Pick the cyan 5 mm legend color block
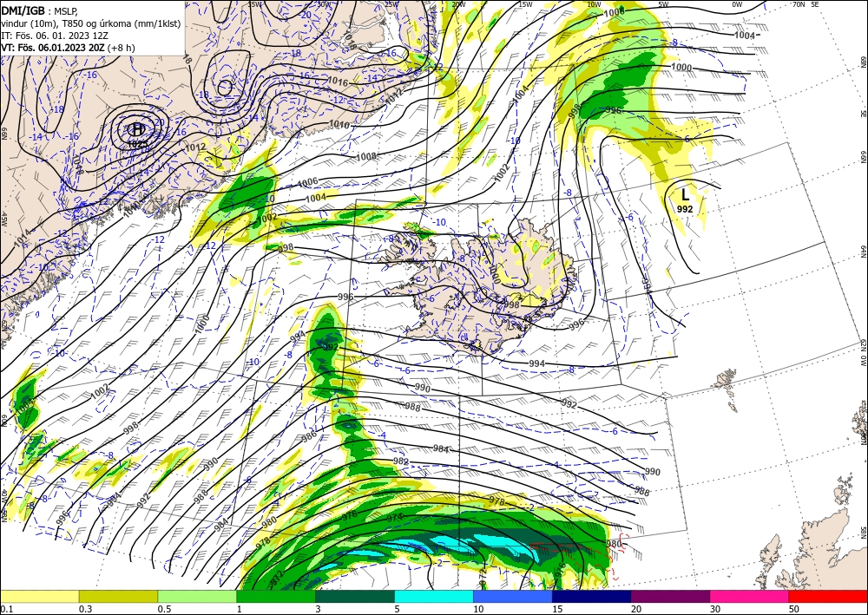Viewport: 868px width, 615px height. coord(434,596)
